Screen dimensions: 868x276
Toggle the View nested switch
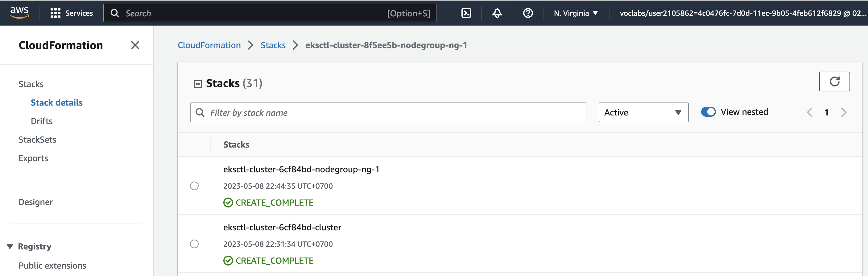pyautogui.click(x=708, y=112)
